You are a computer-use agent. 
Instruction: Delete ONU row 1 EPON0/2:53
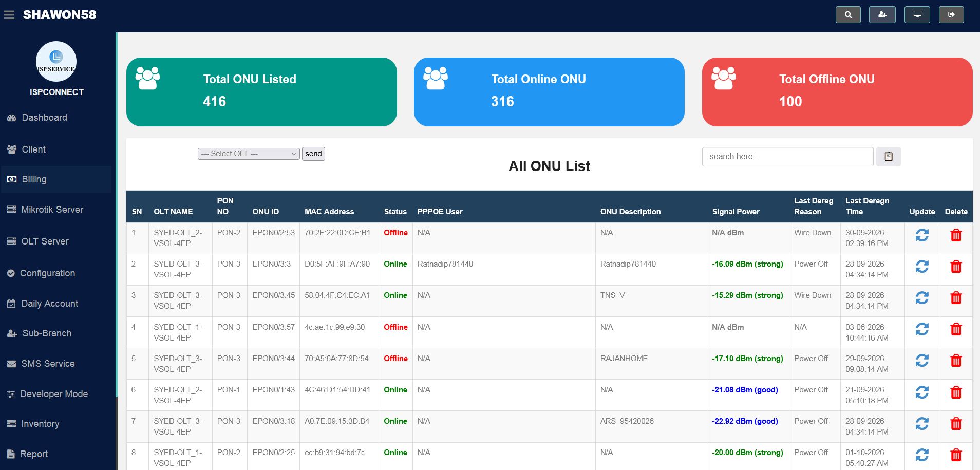point(956,235)
